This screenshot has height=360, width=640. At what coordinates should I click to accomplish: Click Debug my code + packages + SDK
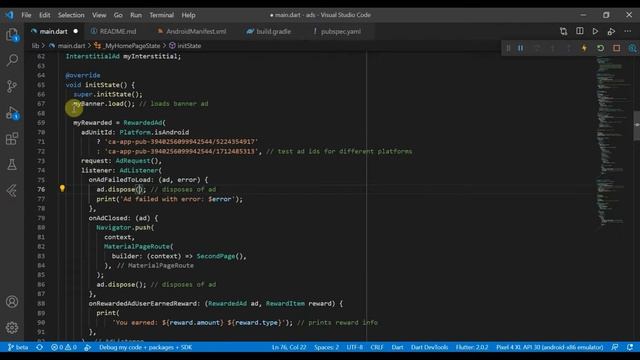click(145, 347)
